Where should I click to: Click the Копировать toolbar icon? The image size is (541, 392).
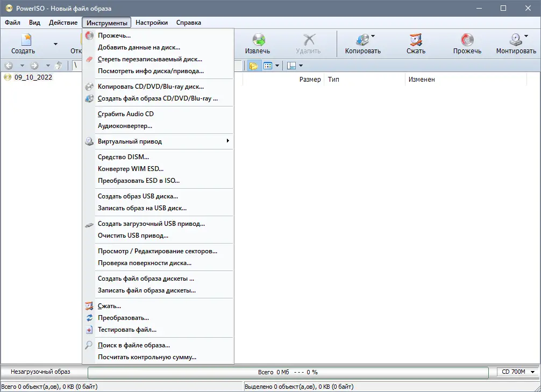click(363, 43)
